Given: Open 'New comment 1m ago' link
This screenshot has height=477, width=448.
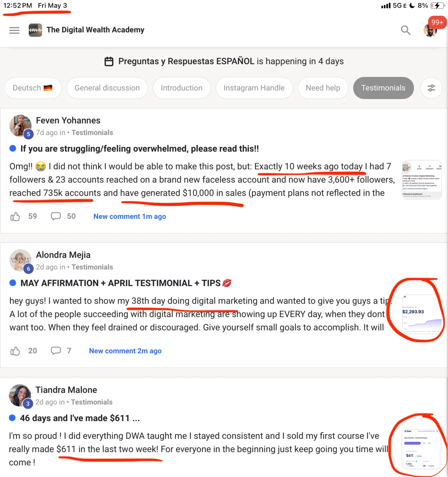Looking at the screenshot, I should coord(130,217).
